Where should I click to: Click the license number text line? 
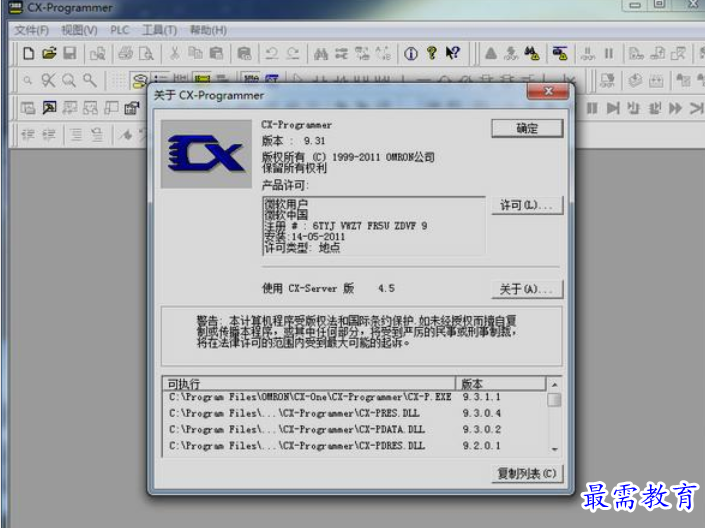click(346, 226)
